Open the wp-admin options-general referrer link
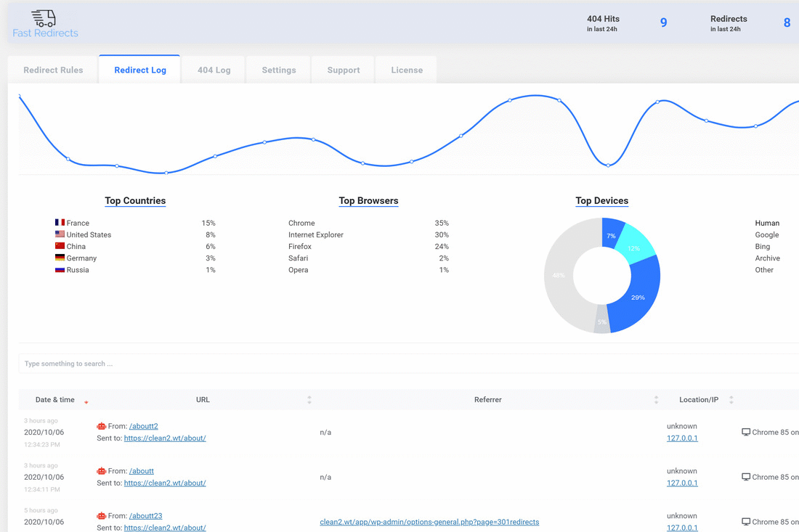The image size is (799, 532). click(429, 522)
